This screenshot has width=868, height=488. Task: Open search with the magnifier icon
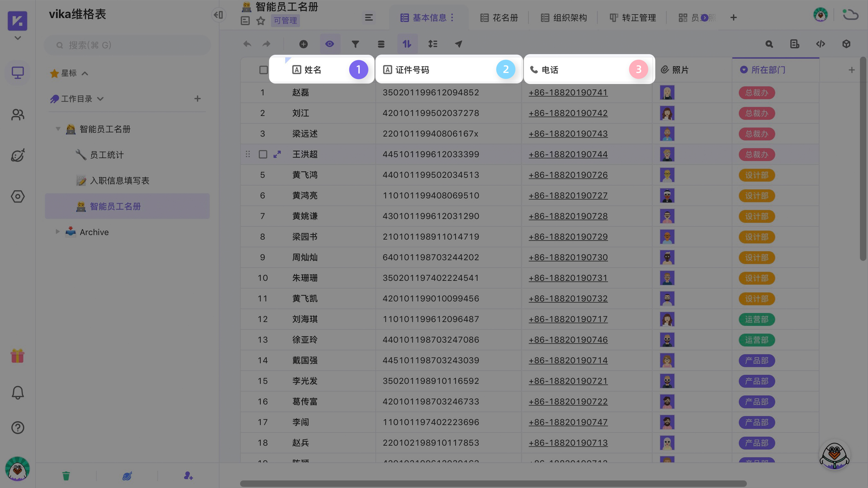tap(769, 44)
